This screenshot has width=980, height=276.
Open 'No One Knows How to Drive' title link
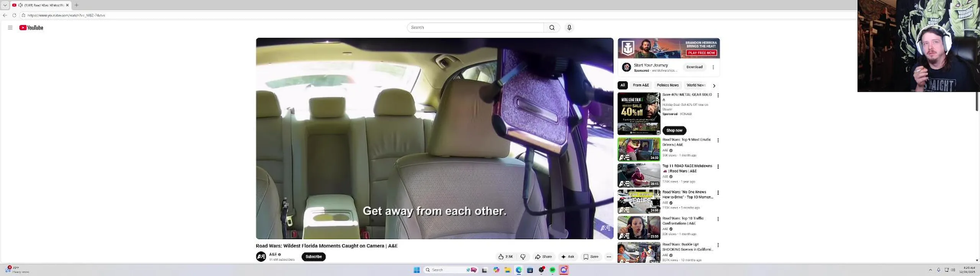click(x=688, y=194)
